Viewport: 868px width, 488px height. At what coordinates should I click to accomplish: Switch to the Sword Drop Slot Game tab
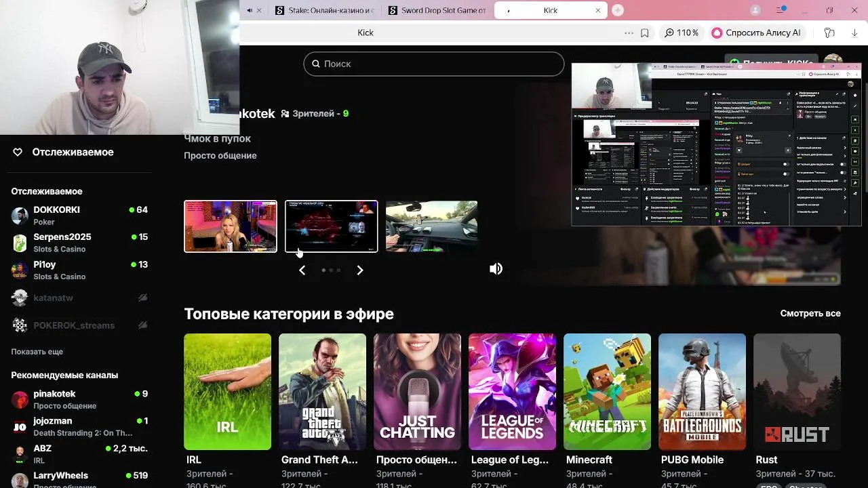437,10
